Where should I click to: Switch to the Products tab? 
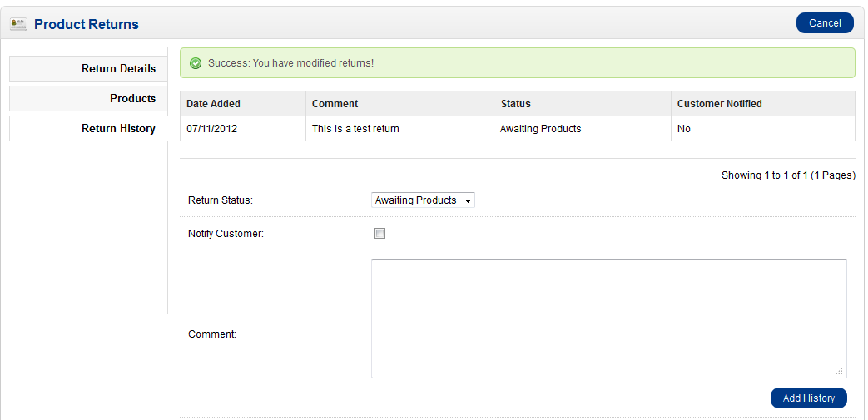pyautogui.click(x=132, y=99)
